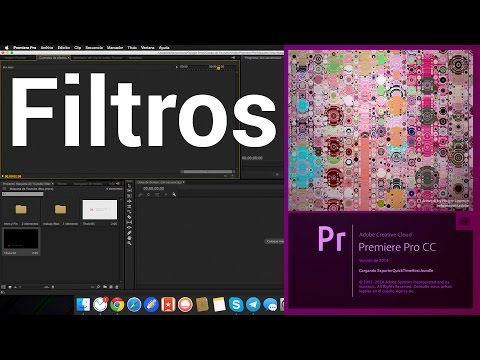Open the Título menu

pyautogui.click(x=132, y=48)
